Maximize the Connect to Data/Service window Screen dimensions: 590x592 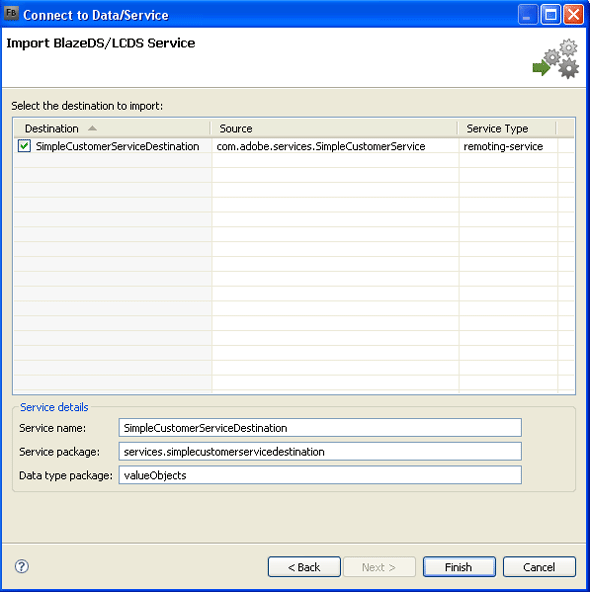point(550,15)
